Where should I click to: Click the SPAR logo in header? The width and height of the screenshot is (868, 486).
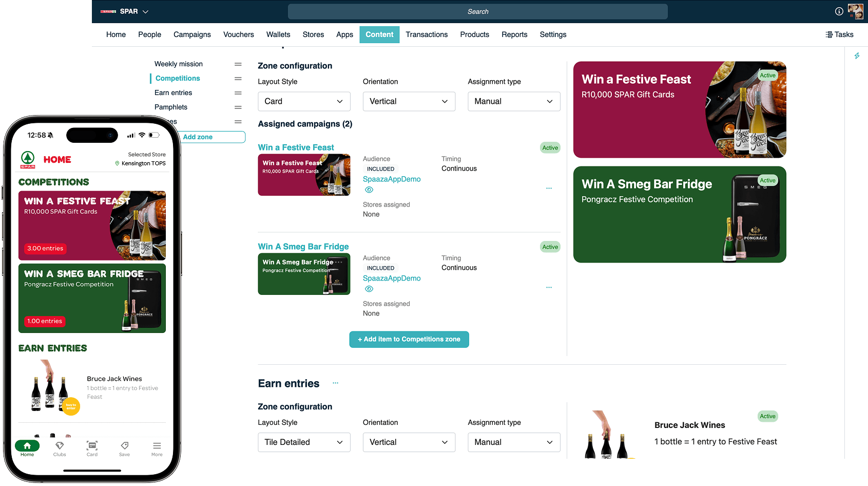click(108, 11)
